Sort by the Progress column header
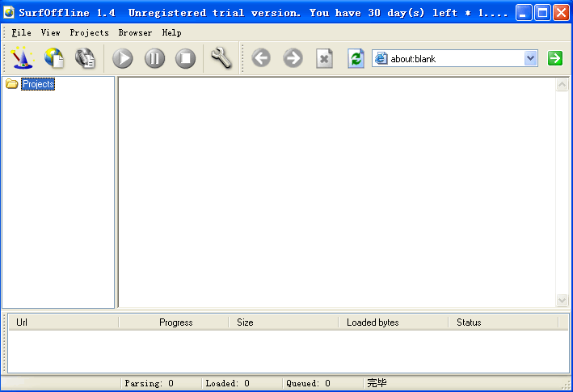 [x=174, y=322]
